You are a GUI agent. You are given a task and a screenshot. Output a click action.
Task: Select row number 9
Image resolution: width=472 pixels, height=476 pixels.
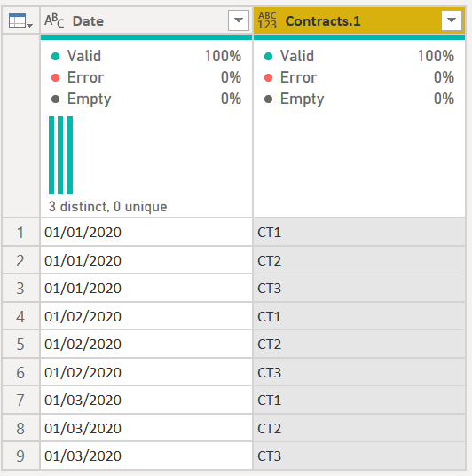[20, 456]
